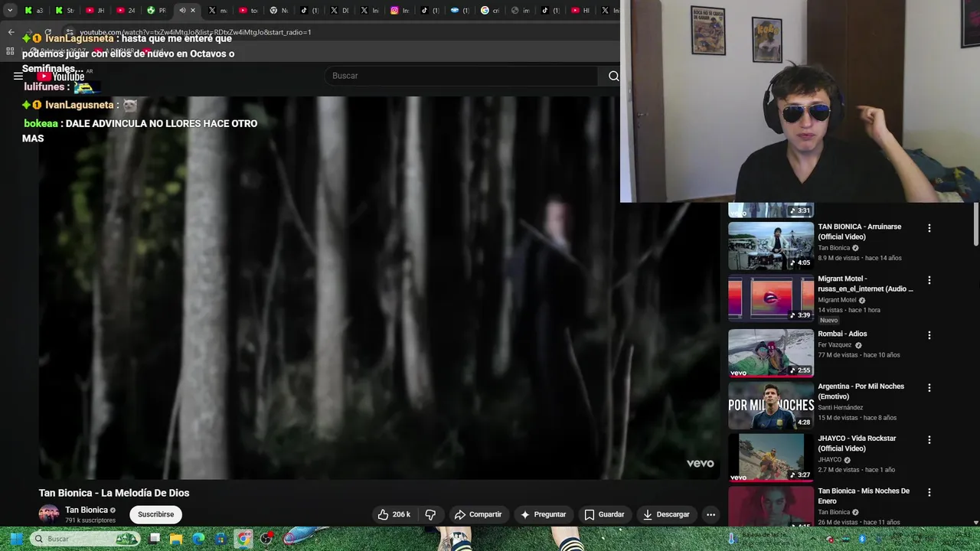Click the video title La Melodía De Dios
The height and width of the screenshot is (551, 980).
(x=114, y=493)
